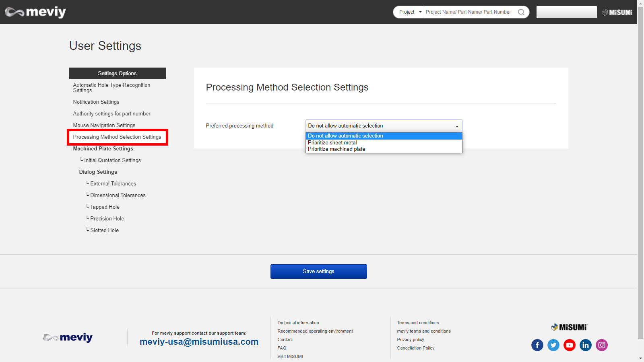Click the Machined Plate Settings heading
644x362 pixels.
(x=103, y=149)
